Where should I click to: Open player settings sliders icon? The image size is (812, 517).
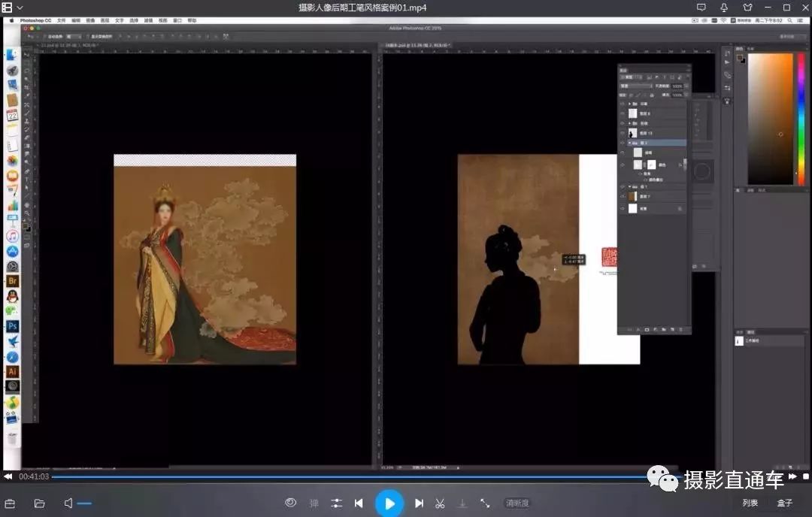(337, 503)
